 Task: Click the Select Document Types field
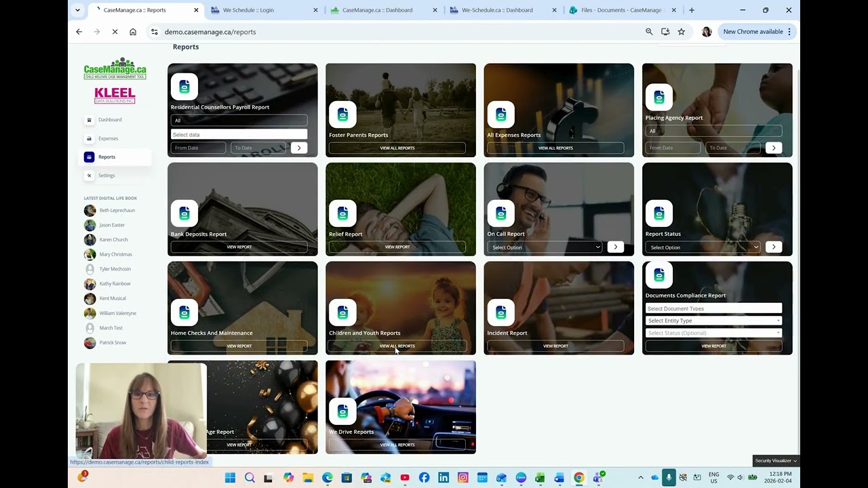(713, 308)
